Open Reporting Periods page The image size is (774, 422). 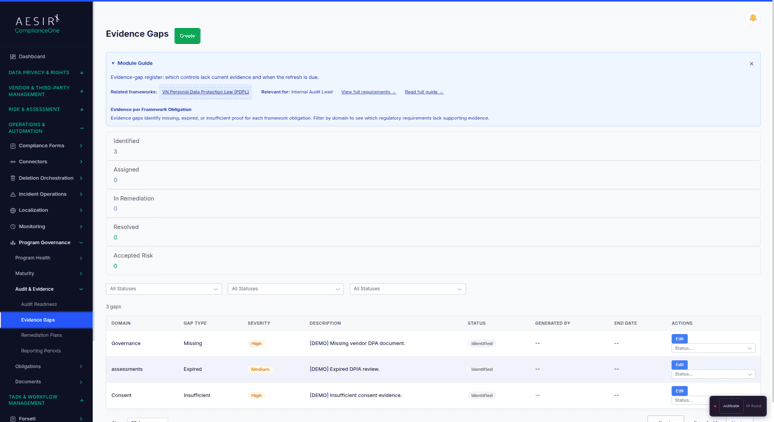point(41,351)
